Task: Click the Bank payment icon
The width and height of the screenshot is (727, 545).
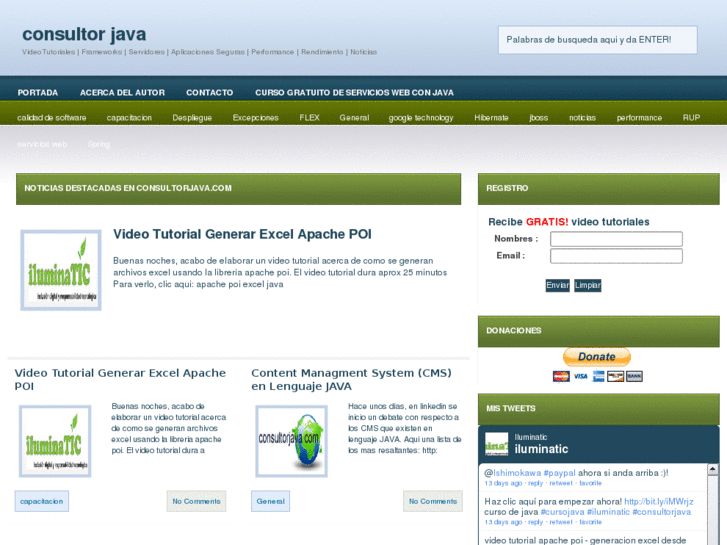Action: click(634, 376)
